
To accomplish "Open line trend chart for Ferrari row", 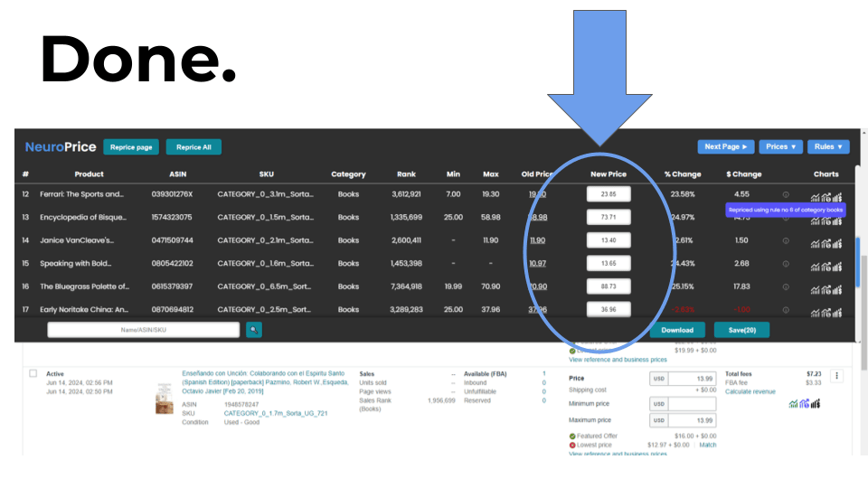I will tap(815, 198).
